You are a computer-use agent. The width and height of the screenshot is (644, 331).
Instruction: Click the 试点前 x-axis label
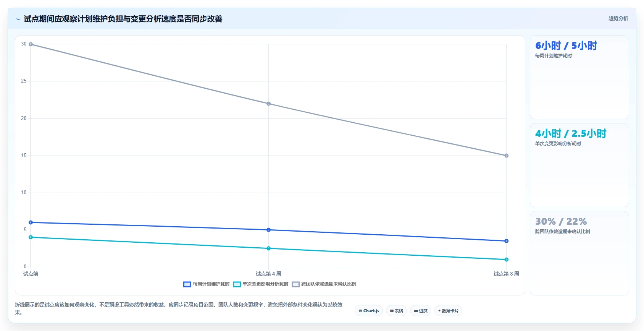pyautogui.click(x=31, y=274)
